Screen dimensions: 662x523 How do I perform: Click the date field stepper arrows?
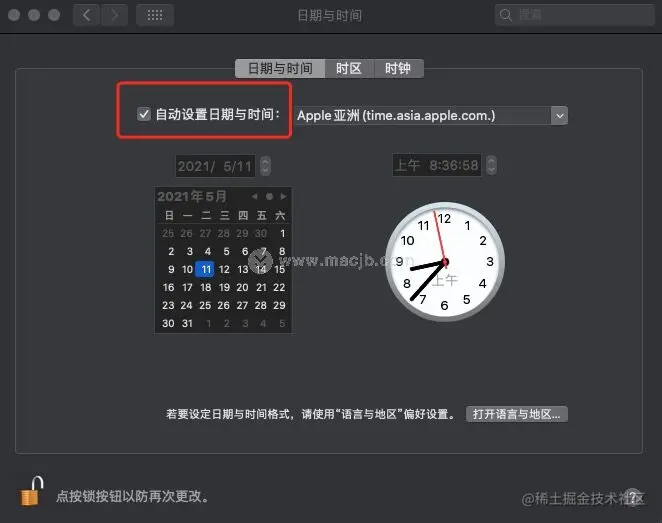click(x=265, y=166)
